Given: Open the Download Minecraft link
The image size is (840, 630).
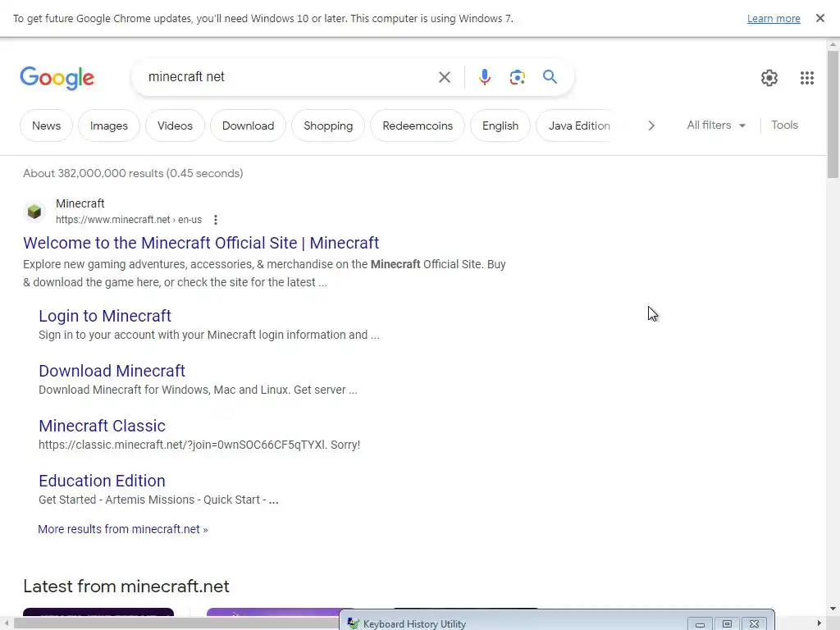Looking at the screenshot, I should [x=112, y=371].
